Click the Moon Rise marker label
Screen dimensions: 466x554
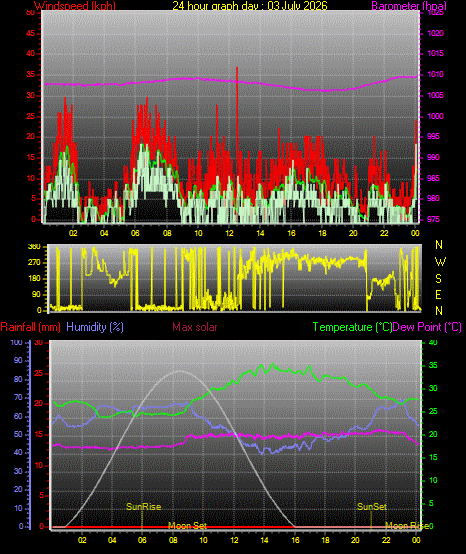tap(406, 526)
